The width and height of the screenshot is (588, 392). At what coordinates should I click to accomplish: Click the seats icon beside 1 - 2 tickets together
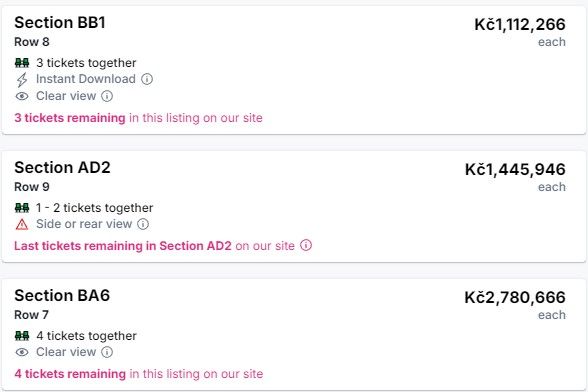22,207
